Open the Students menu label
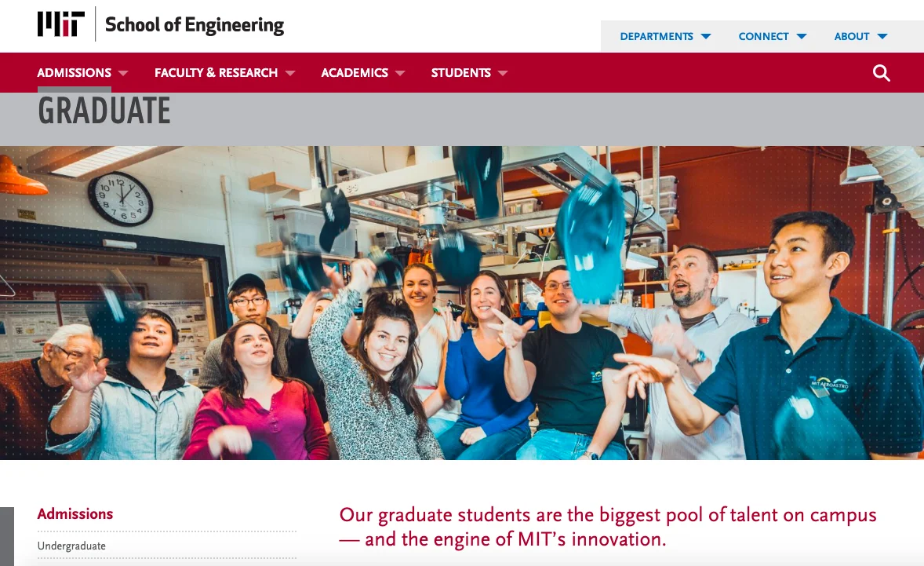The height and width of the screenshot is (566, 924). pyautogui.click(x=460, y=73)
